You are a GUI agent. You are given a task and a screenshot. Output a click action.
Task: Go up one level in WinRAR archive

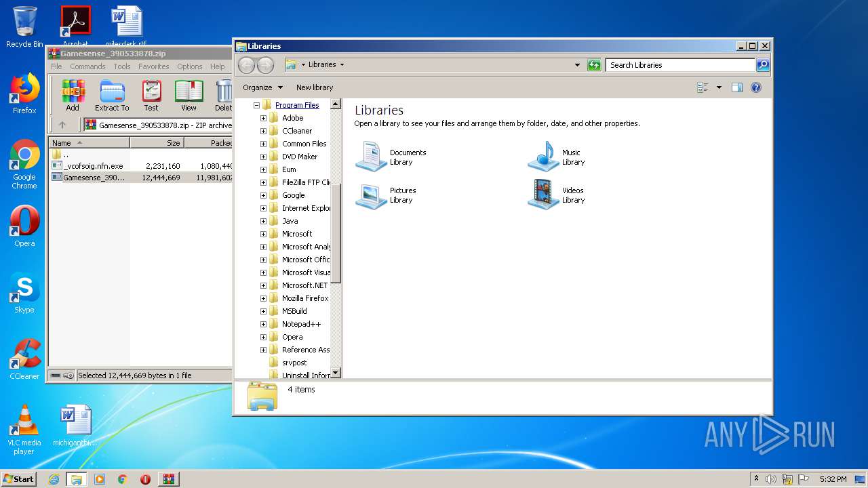62,125
